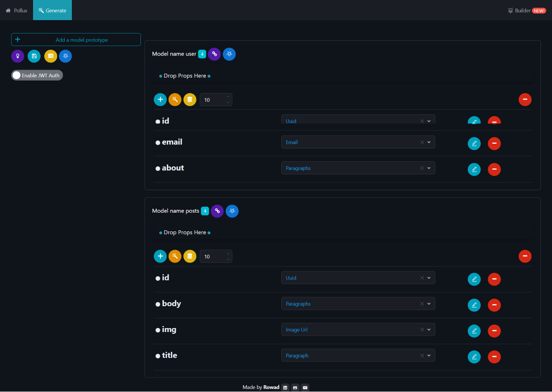Add a new prop to posts model
552x392 pixels.
click(160, 256)
